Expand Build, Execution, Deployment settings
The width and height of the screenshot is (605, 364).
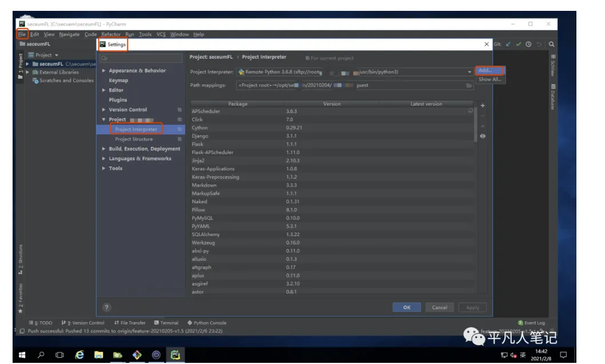(104, 149)
